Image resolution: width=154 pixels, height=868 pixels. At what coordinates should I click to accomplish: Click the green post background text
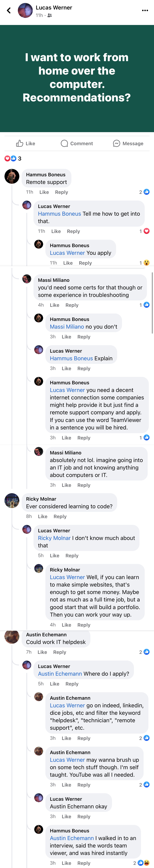77,78
